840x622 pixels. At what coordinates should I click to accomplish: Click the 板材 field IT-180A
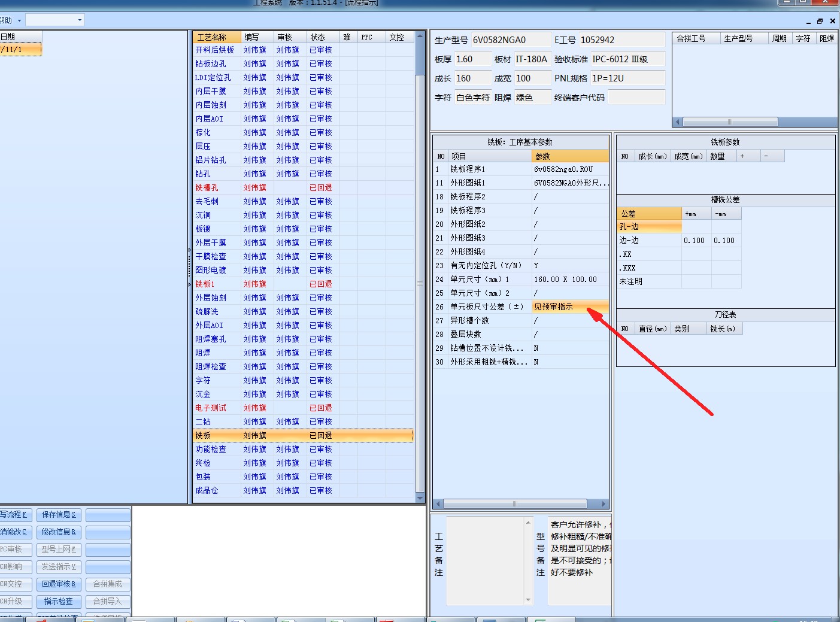tap(532, 59)
